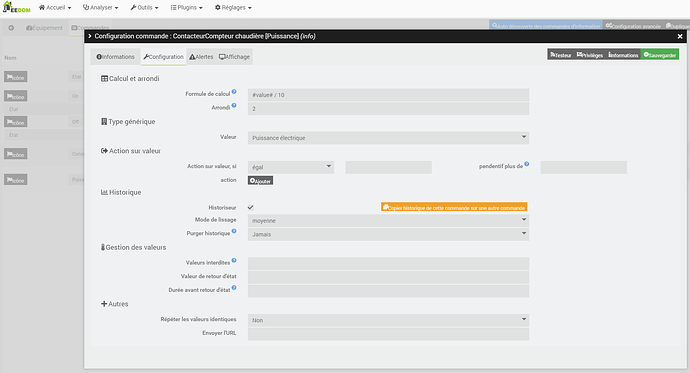The image size is (690, 373).
Task: Open the Valeur generic type dropdown
Action: tap(388, 138)
